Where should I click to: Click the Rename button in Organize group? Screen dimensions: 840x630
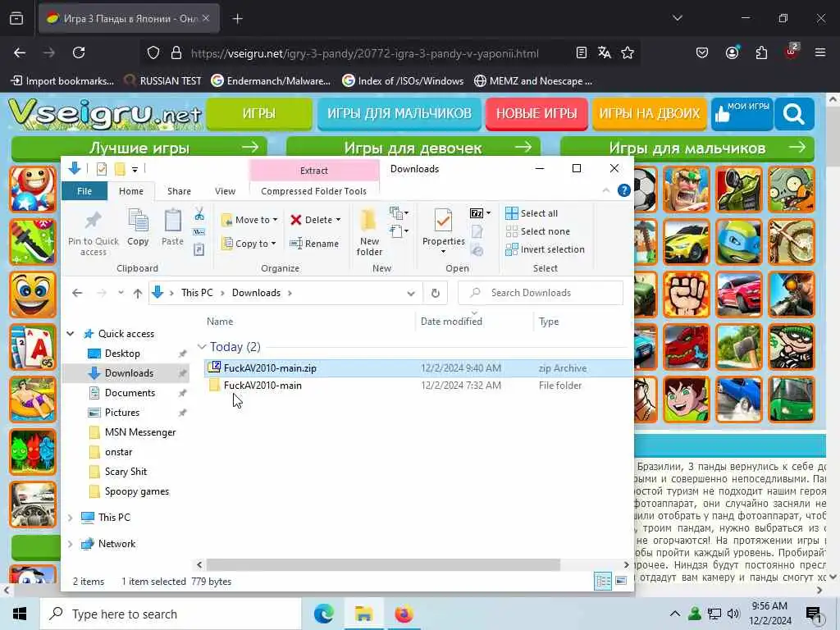point(314,244)
